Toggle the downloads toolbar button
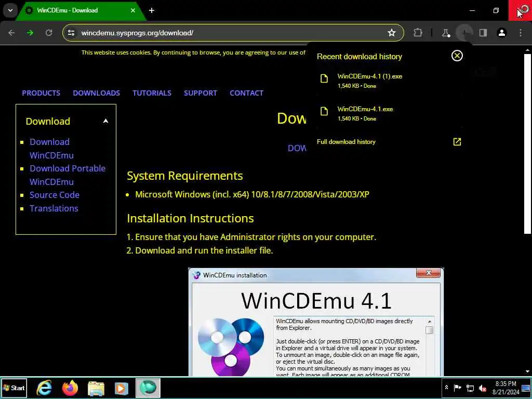Image resolution: width=532 pixels, height=399 pixels. [464, 33]
